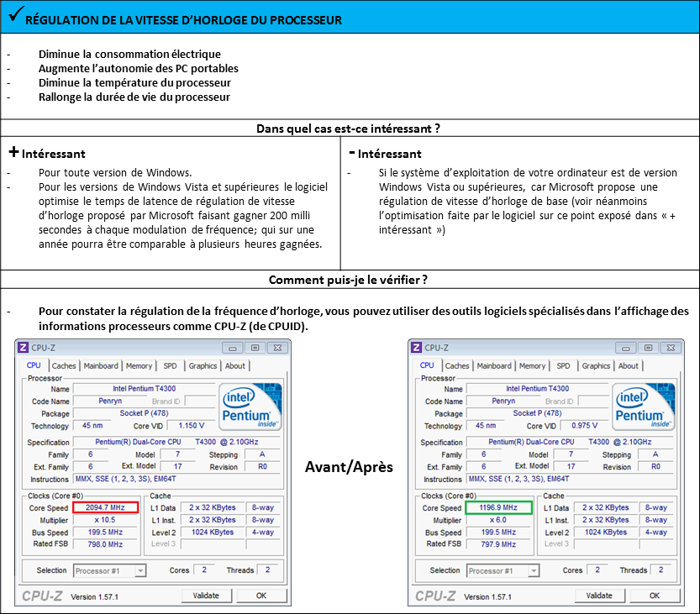Click Cores value in left CPU-Z window

coord(204,569)
